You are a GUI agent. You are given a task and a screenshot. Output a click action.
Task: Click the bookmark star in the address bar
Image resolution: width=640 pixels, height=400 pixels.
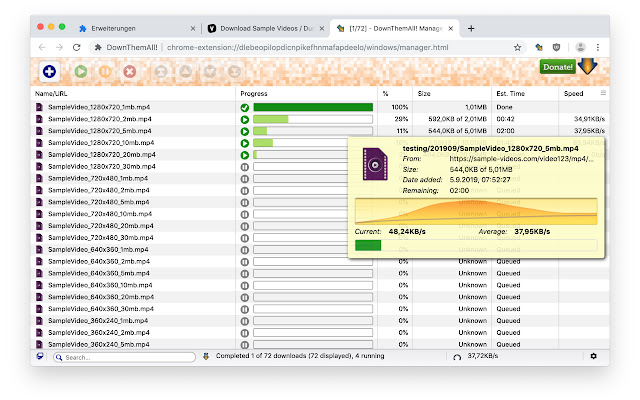coord(518,47)
